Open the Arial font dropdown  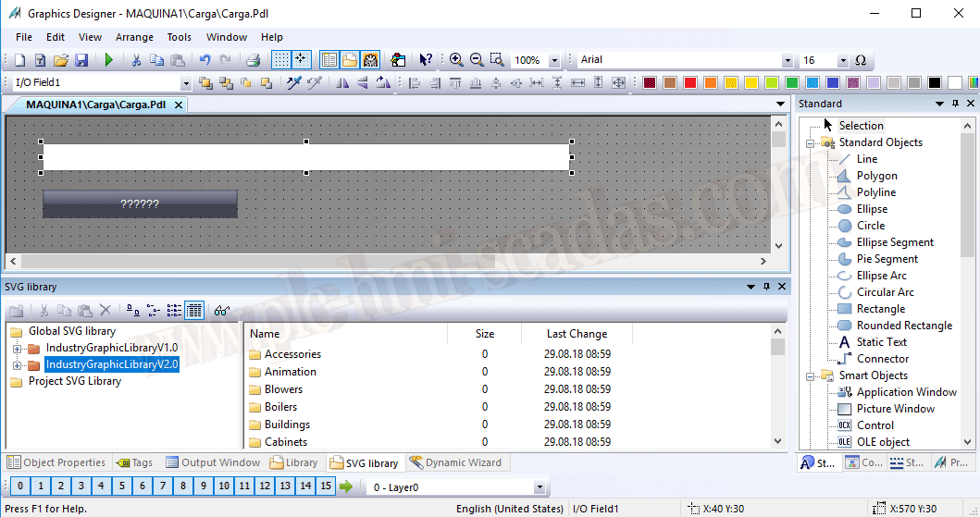coord(788,61)
